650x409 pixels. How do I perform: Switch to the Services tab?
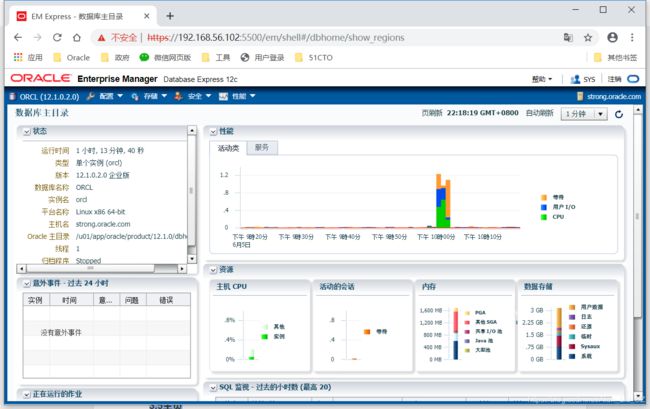click(262, 148)
